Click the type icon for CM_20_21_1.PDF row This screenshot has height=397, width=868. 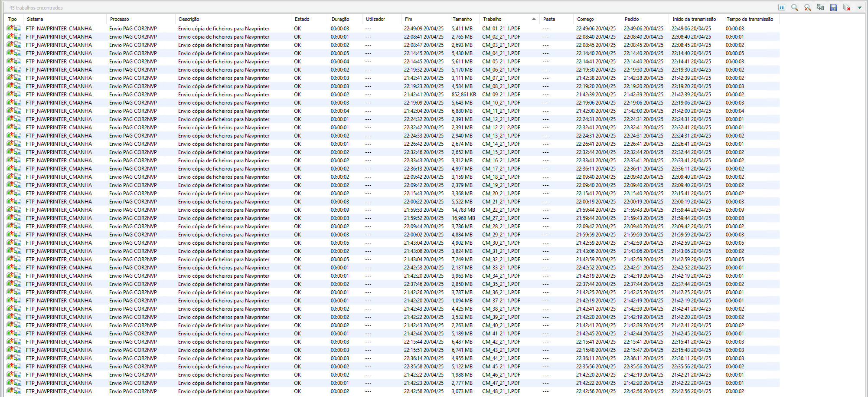tap(14, 194)
